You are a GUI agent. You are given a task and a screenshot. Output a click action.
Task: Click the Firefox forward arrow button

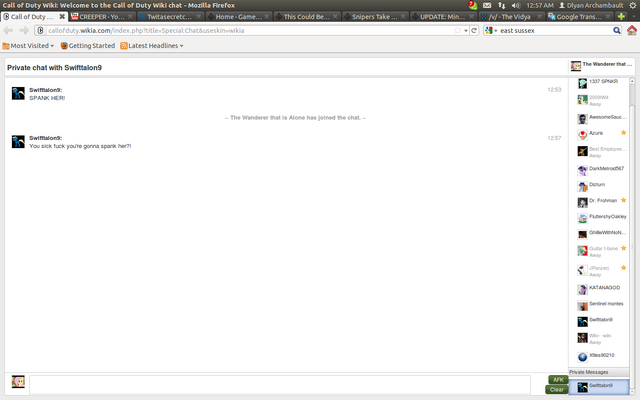coord(24,30)
